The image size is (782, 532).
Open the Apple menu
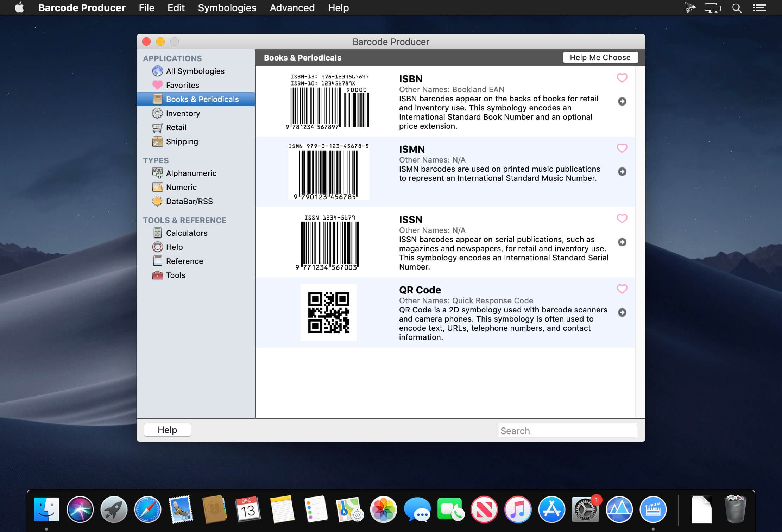pos(20,7)
